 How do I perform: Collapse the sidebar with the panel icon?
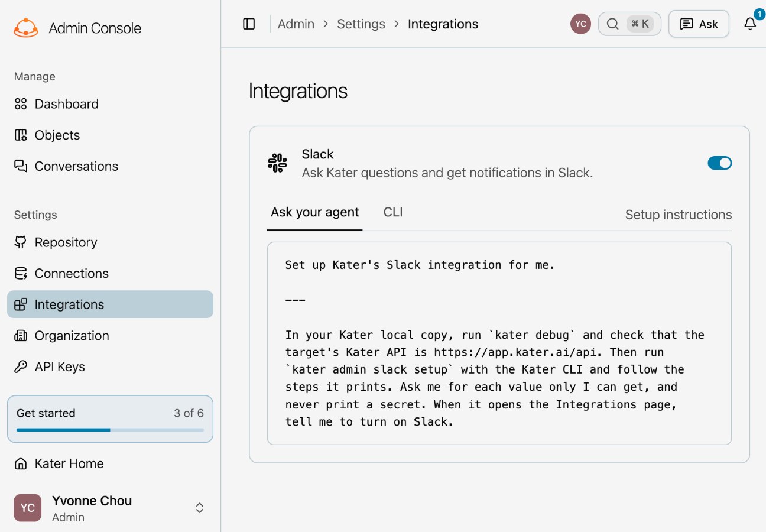point(249,24)
